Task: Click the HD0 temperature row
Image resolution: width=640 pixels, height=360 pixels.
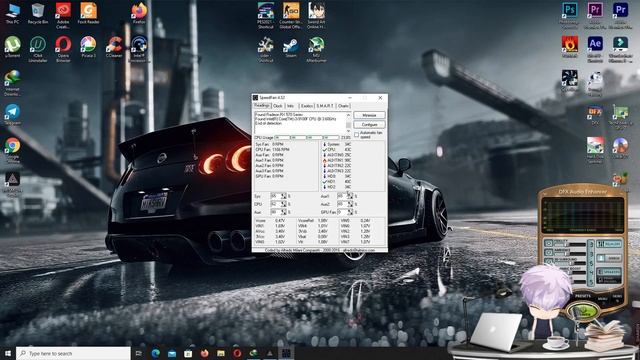Action: pos(337,176)
